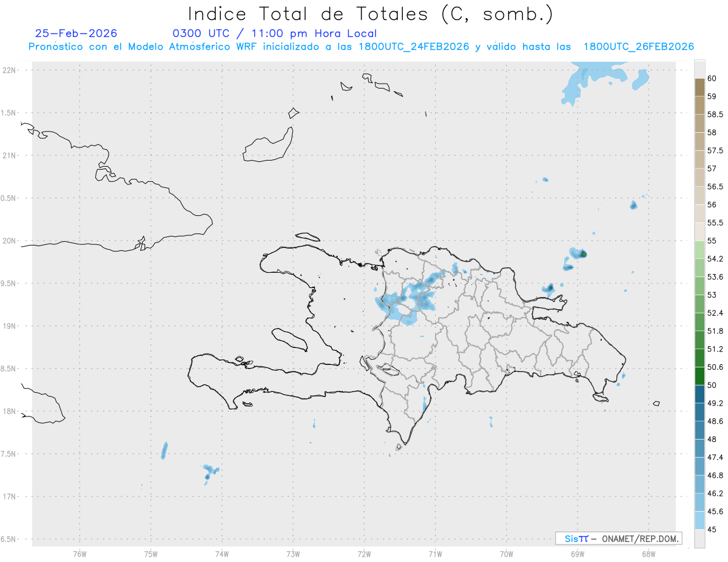This screenshot has width=728, height=562.
Task: Click the colorbar value '54.2'
Action: pos(715,259)
